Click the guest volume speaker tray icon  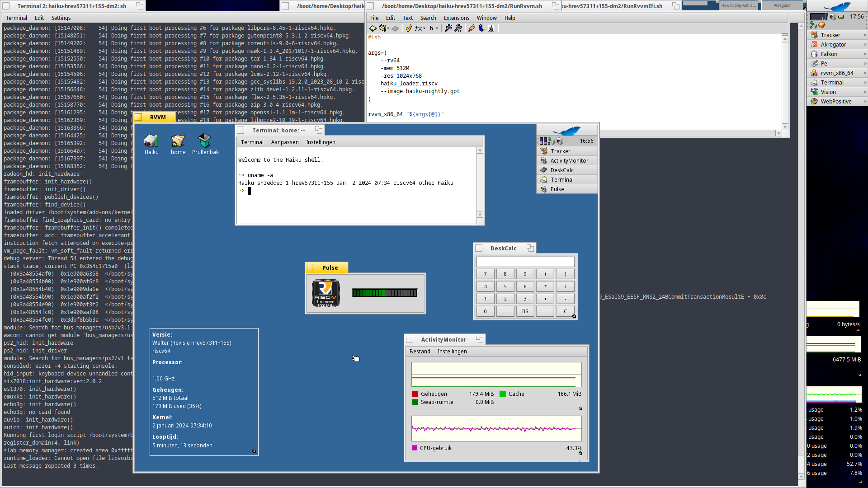[559, 141]
